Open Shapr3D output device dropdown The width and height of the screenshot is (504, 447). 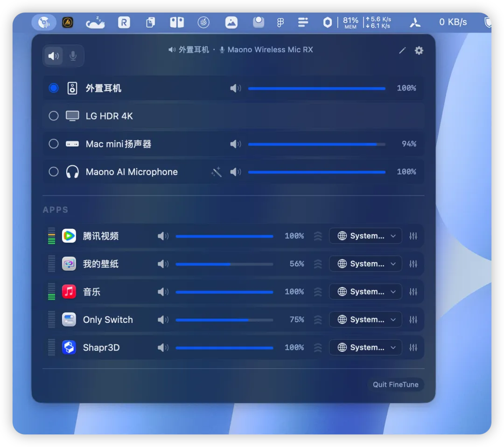point(365,347)
